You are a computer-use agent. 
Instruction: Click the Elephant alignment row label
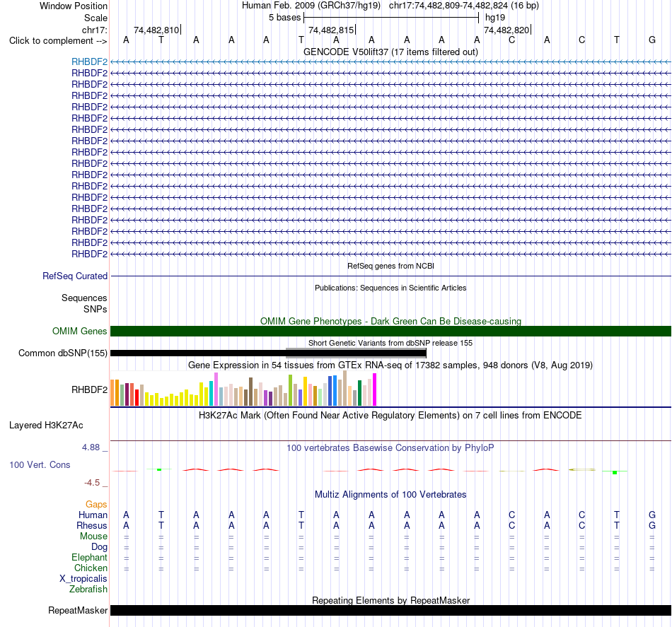tap(89, 557)
